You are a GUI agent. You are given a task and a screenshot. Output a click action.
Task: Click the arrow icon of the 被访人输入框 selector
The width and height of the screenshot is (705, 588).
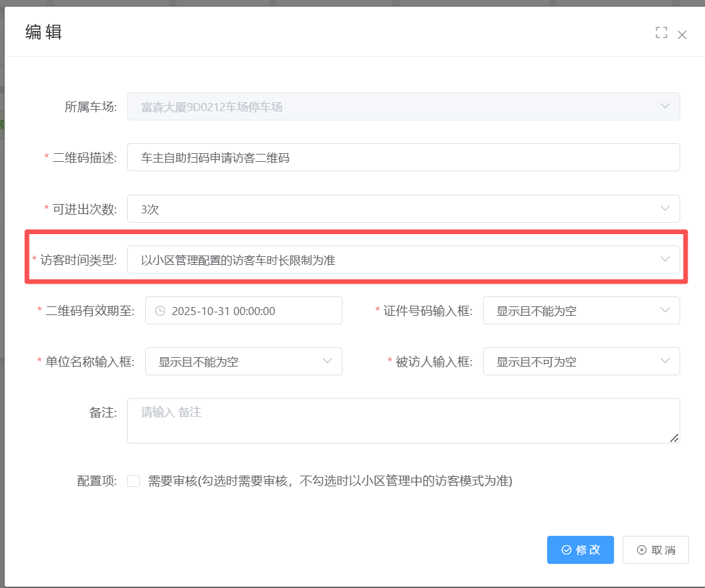(x=665, y=361)
